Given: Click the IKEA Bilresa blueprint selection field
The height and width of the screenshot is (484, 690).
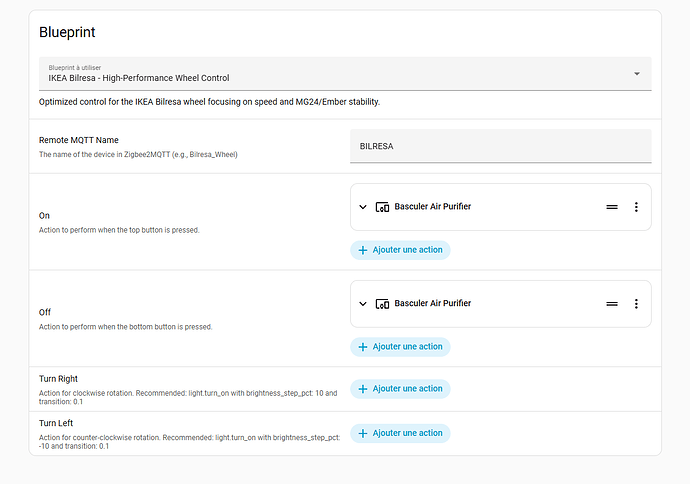Looking at the screenshot, I should [x=330, y=73].
